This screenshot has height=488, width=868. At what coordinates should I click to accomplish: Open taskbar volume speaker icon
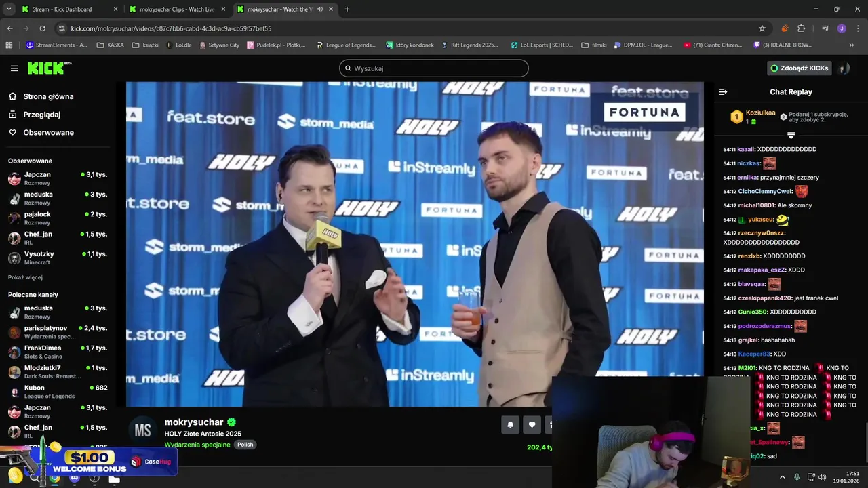click(x=822, y=477)
